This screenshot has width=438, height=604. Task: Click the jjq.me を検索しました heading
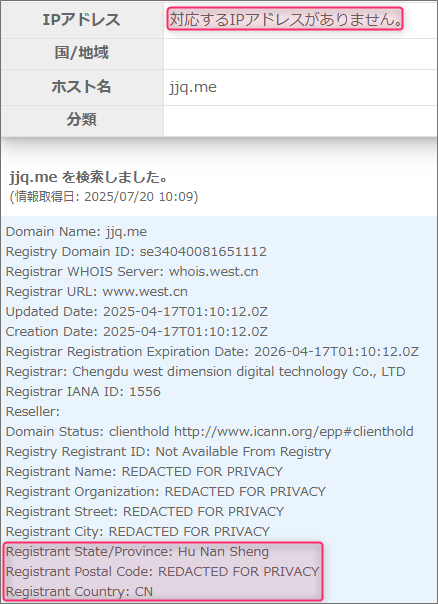tap(89, 178)
